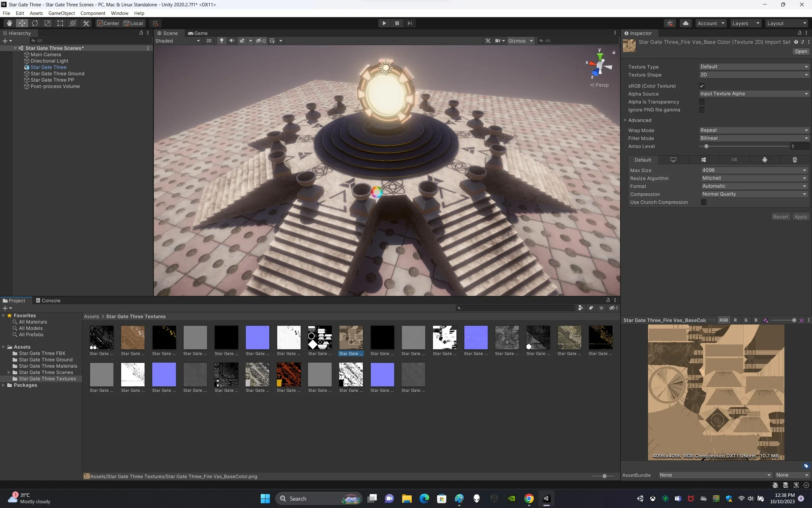The width and height of the screenshot is (812, 508).
Task: Select the Hand tool in toolbar
Action: click(x=10, y=23)
